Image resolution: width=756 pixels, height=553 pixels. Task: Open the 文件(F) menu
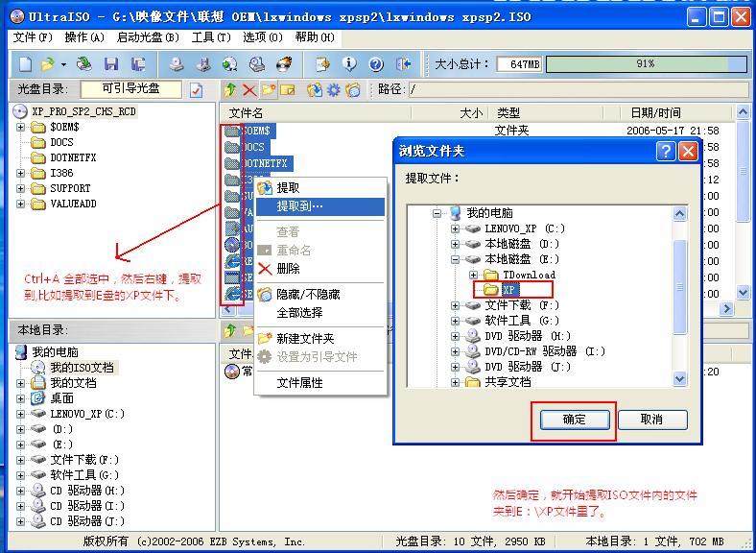pos(33,37)
